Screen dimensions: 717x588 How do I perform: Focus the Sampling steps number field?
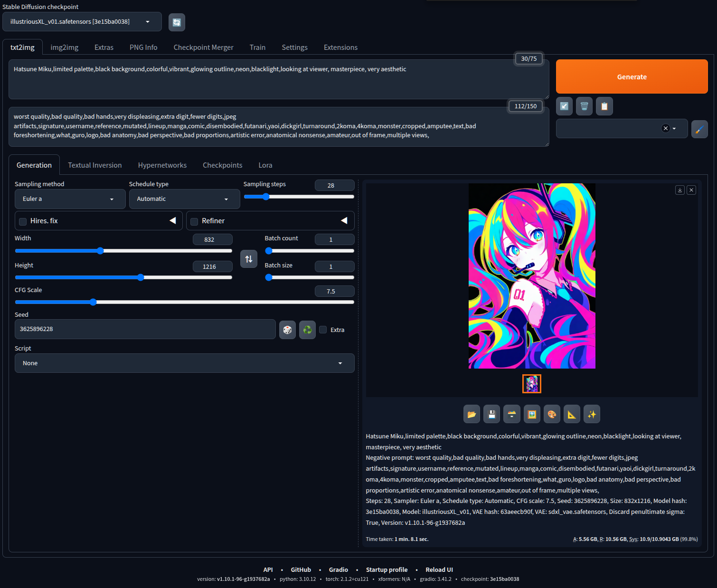click(x=335, y=185)
